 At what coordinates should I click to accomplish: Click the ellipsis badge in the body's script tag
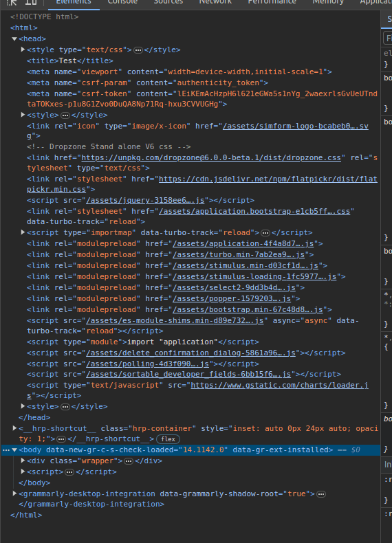tap(69, 472)
